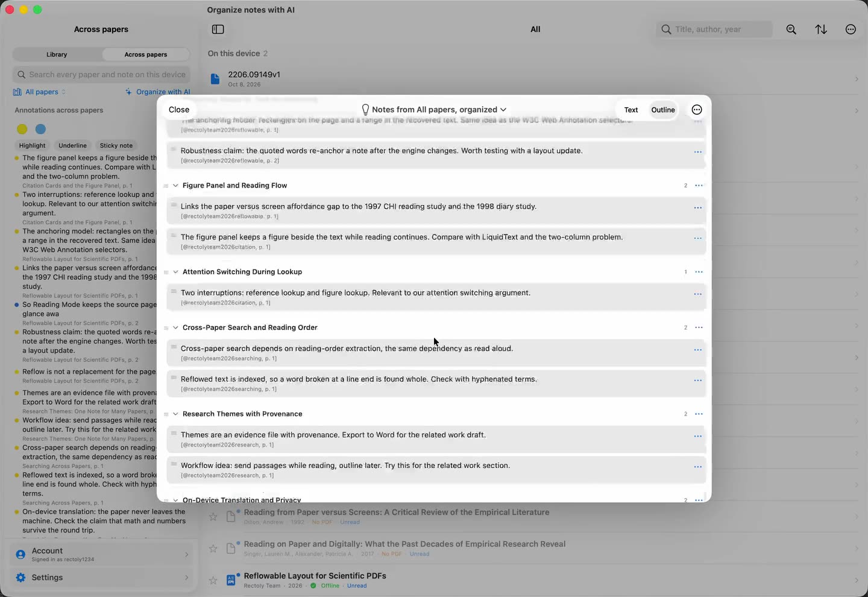Filter by the blue highlight color

[40, 129]
